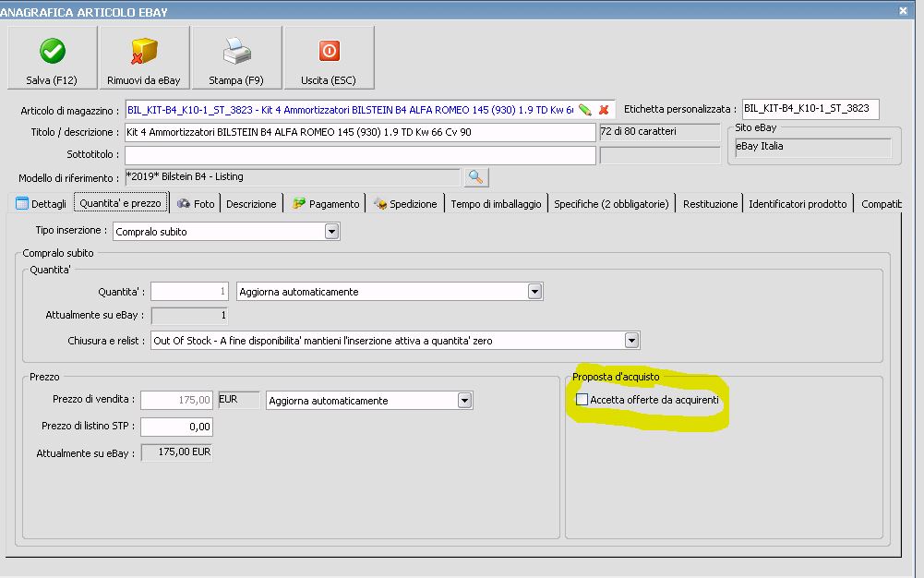Switch to the Spedizione tab
Viewport: 924px width, 578px height.
coord(405,204)
